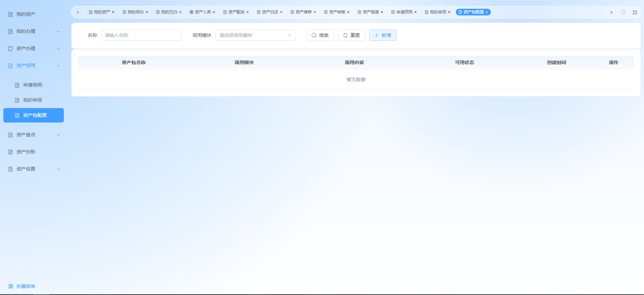Image resolution: width=644 pixels, height=295 pixels.
Task: Close the 我的待办 tab
Action: [147, 12]
